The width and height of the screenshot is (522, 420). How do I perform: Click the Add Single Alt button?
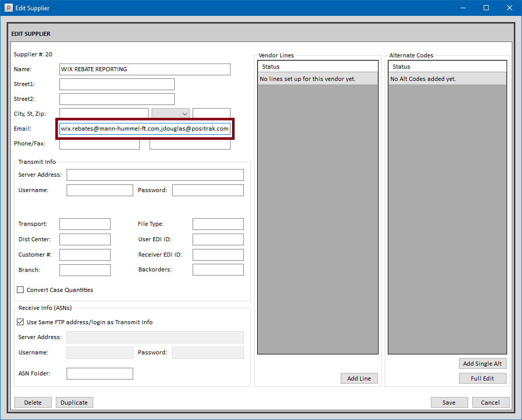point(483,364)
